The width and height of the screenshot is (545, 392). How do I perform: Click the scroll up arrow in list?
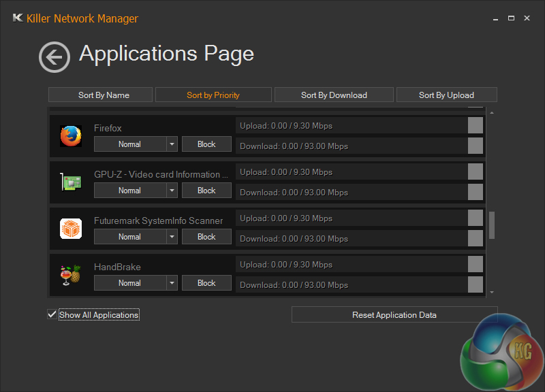(x=492, y=112)
